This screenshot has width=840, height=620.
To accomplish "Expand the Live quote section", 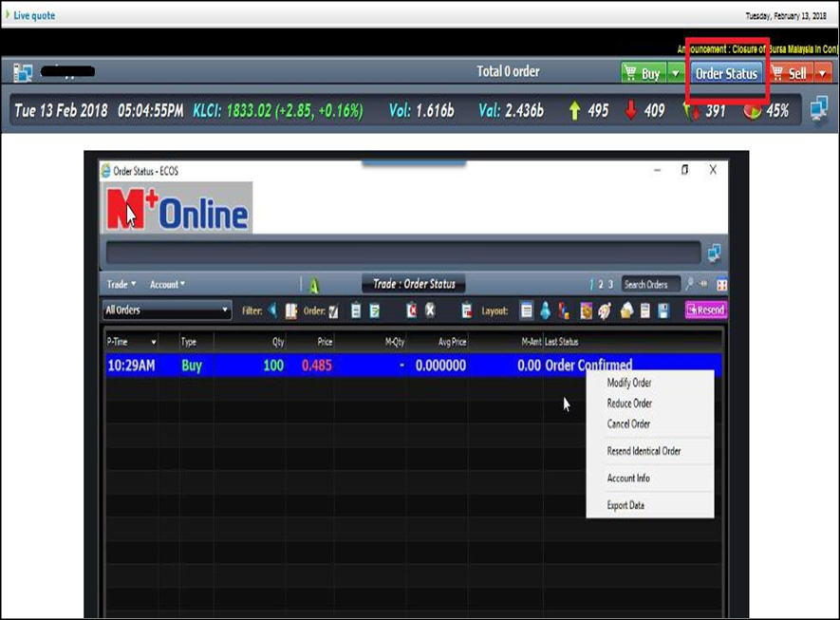I will click(9, 15).
